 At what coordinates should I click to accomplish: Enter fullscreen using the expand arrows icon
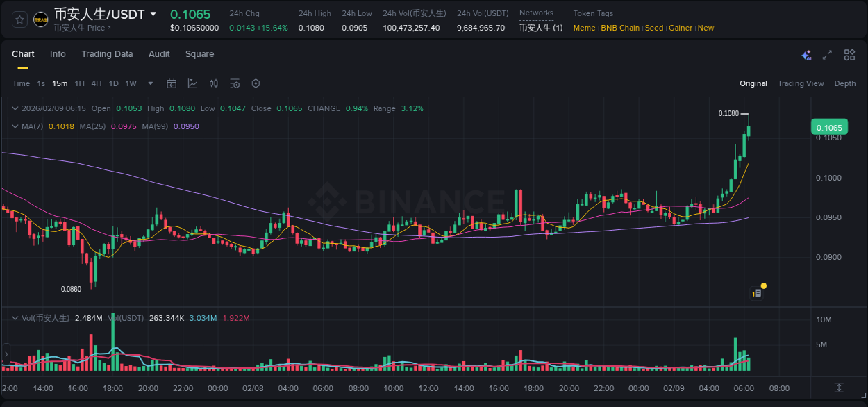(x=826, y=54)
